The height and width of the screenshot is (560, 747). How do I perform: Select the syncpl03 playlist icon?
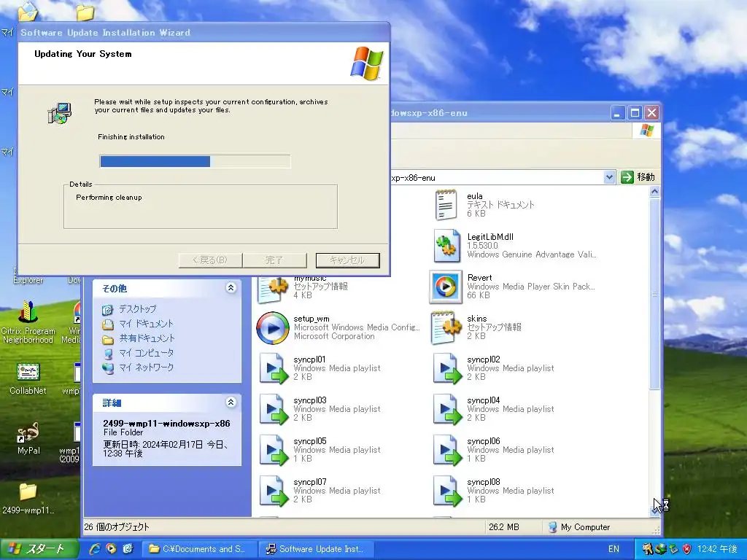pos(274,409)
